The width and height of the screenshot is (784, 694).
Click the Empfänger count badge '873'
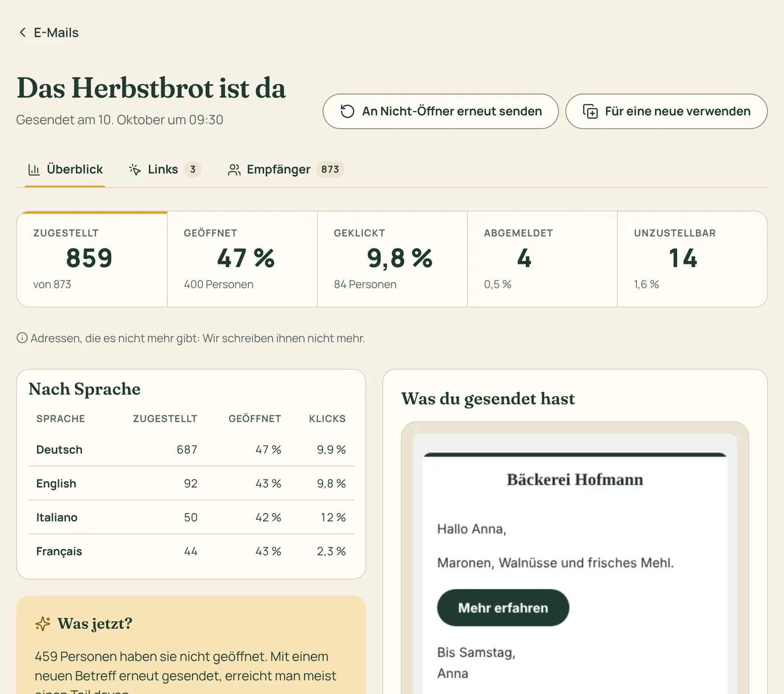click(x=330, y=169)
